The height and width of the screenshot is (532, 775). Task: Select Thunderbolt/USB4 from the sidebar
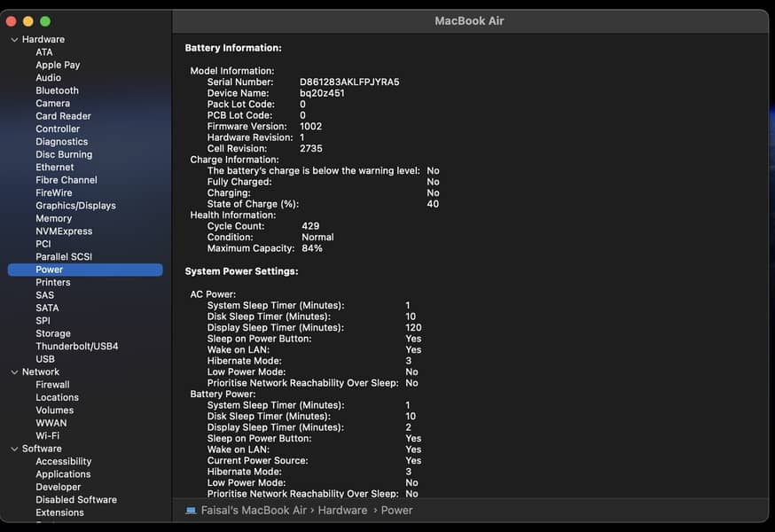point(76,347)
